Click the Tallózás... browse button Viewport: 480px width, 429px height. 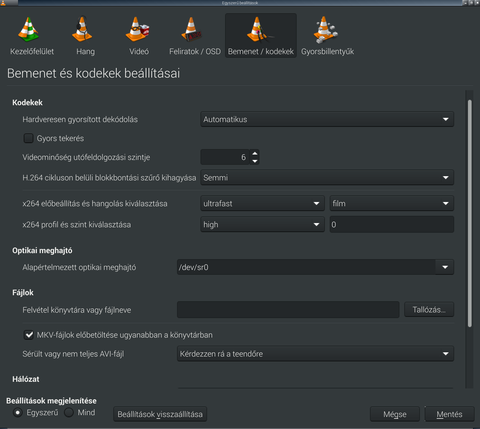point(429,310)
